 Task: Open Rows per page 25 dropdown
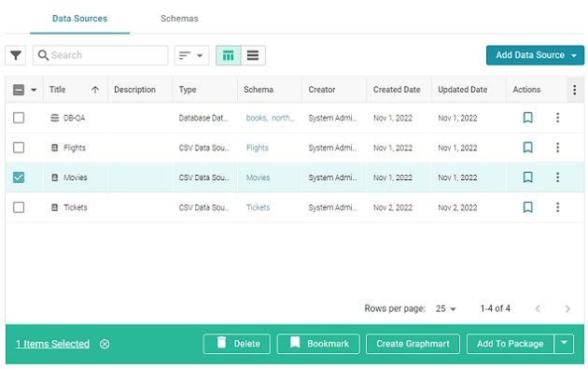445,308
